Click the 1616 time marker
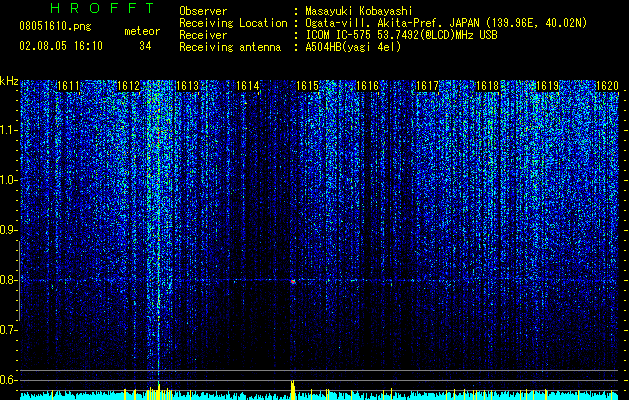 367,86
